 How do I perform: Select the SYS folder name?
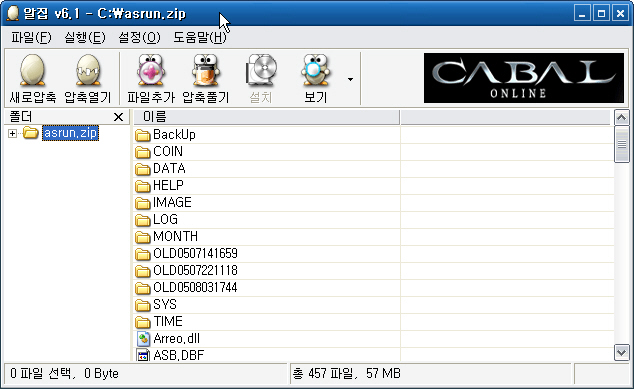click(x=165, y=304)
